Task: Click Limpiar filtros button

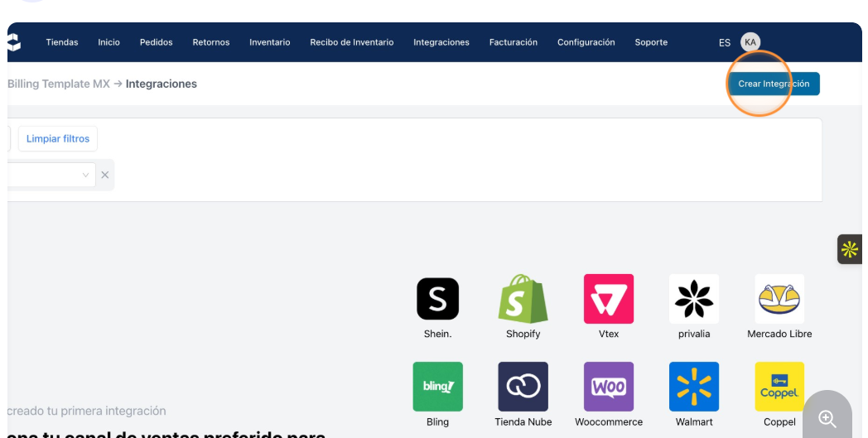Action: 58,138
